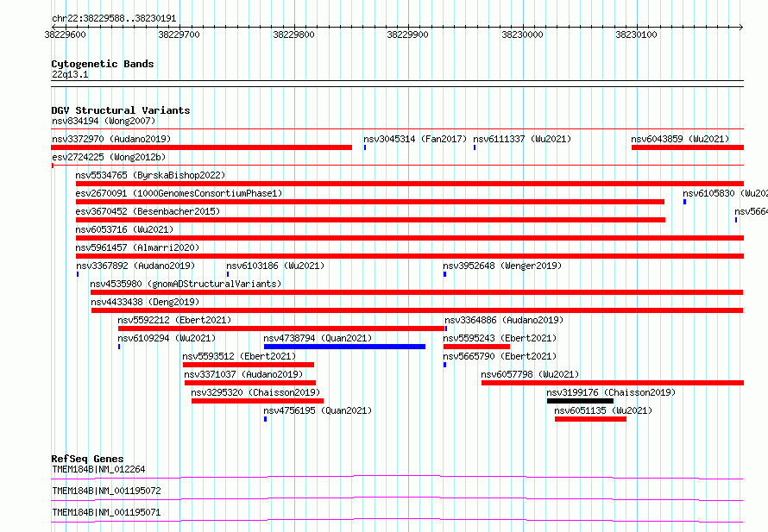The height and width of the screenshot is (532, 768).
Task: Open nsv5665790 (Ebert2021) label
Action: [x=500, y=356]
